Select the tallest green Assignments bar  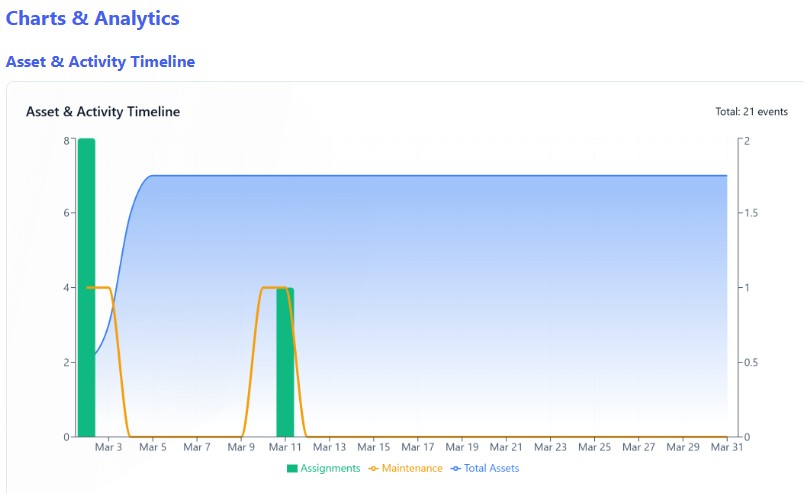pyautogui.click(x=86, y=290)
